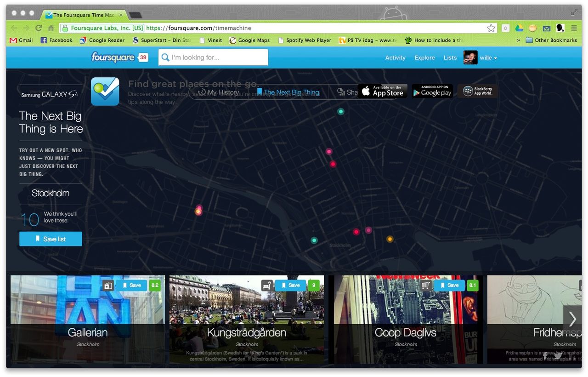Expand the wille account dropdown
The height and width of the screenshot is (377, 588).
pyautogui.click(x=488, y=58)
